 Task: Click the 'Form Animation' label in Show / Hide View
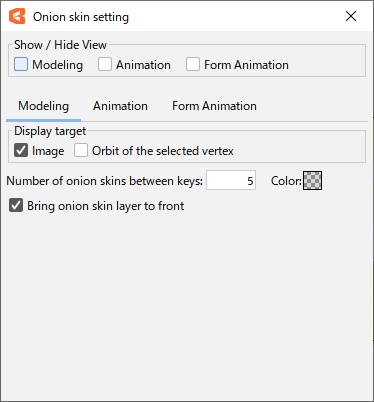(246, 65)
